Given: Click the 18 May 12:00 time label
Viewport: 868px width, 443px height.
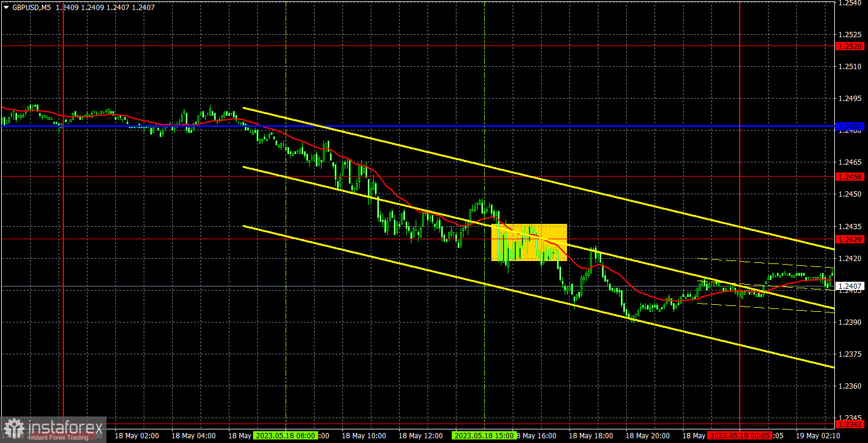Looking at the screenshot, I should click(x=420, y=436).
